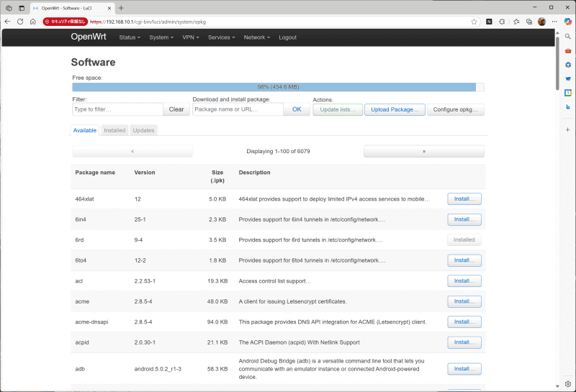Expand the Status menu
This screenshot has width=576, height=392.
click(x=130, y=37)
